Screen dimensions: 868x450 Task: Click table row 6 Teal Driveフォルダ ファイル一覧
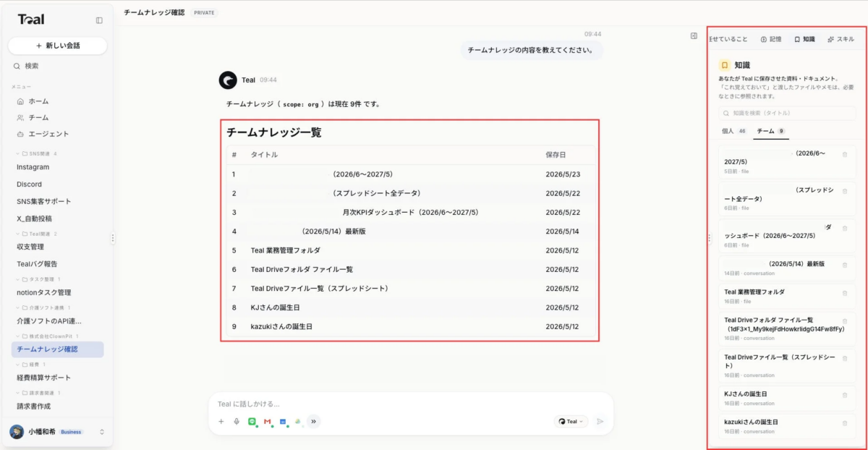tap(411, 269)
